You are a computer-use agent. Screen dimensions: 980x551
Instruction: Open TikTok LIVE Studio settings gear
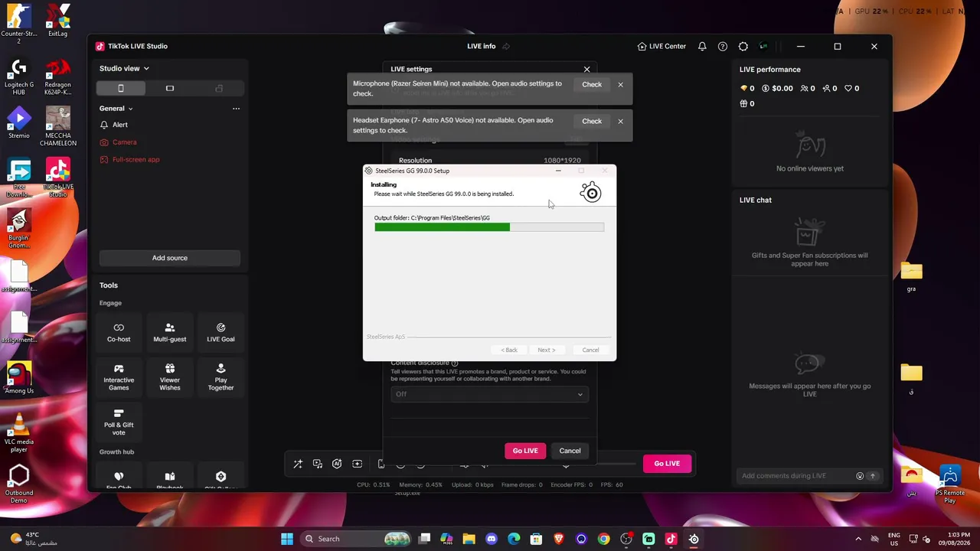pos(743,47)
